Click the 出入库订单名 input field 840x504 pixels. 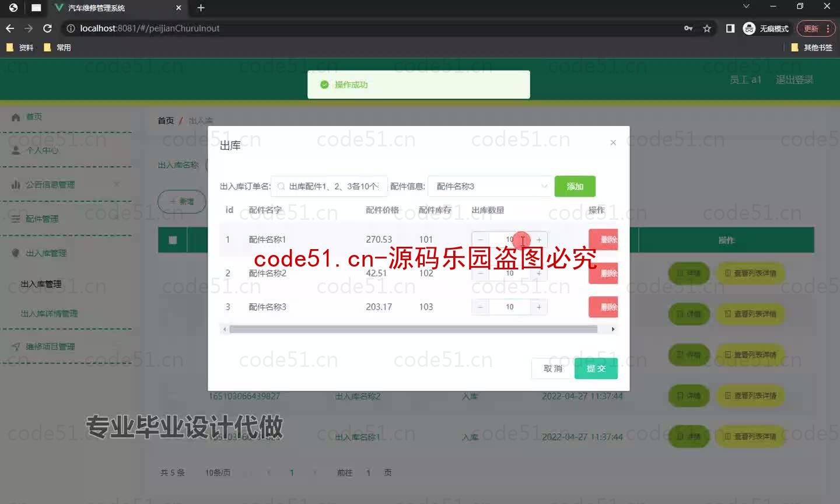coord(329,186)
